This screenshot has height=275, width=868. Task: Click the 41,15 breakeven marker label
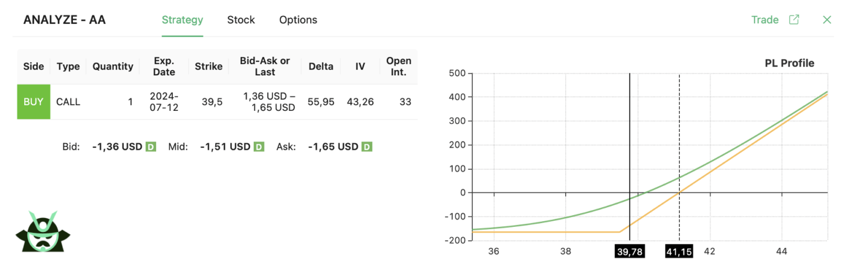coord(679,252)
